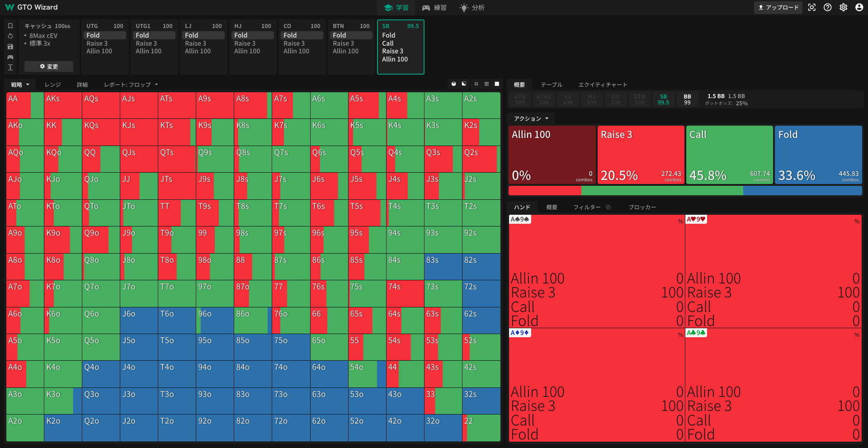
Task: Select the フィルター tab
Action: pos(587,207)
